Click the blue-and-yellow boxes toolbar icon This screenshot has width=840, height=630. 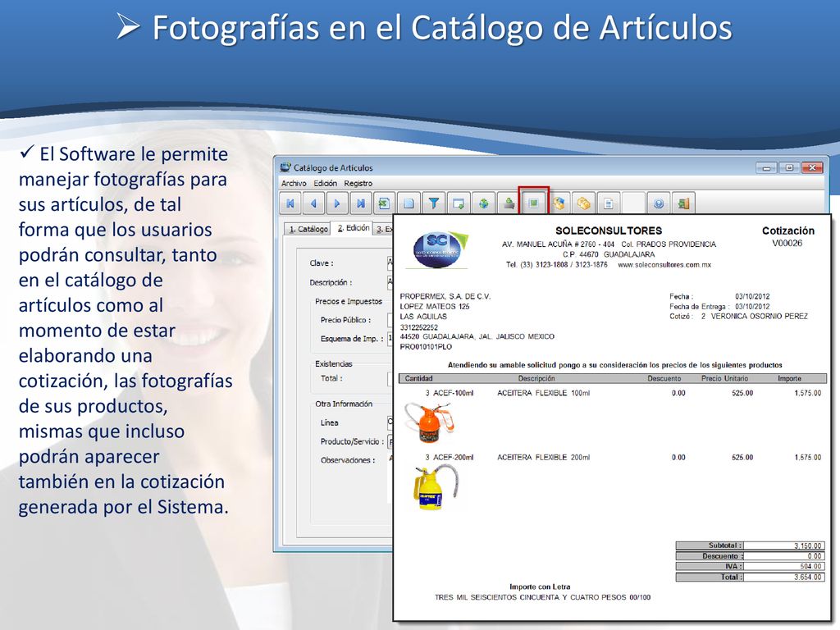(559, 203)
